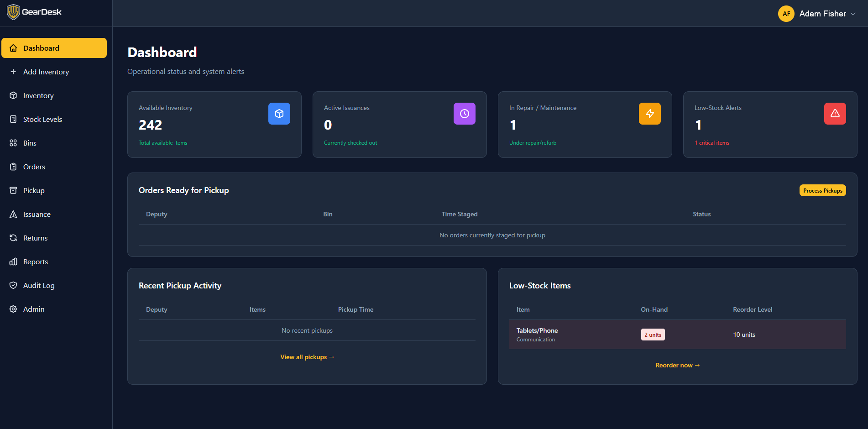Click the Admin gear icon in sidebar

pyautogui.click(x=13, y=309)
